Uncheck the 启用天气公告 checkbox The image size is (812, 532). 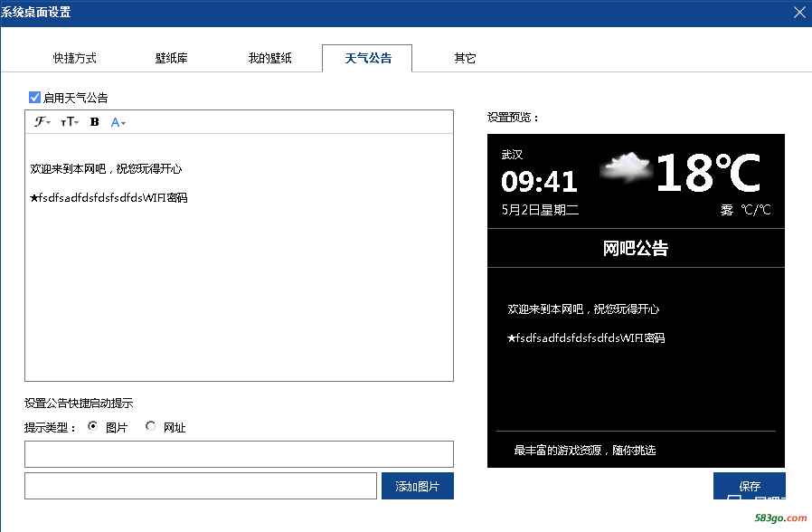point(34,98)
